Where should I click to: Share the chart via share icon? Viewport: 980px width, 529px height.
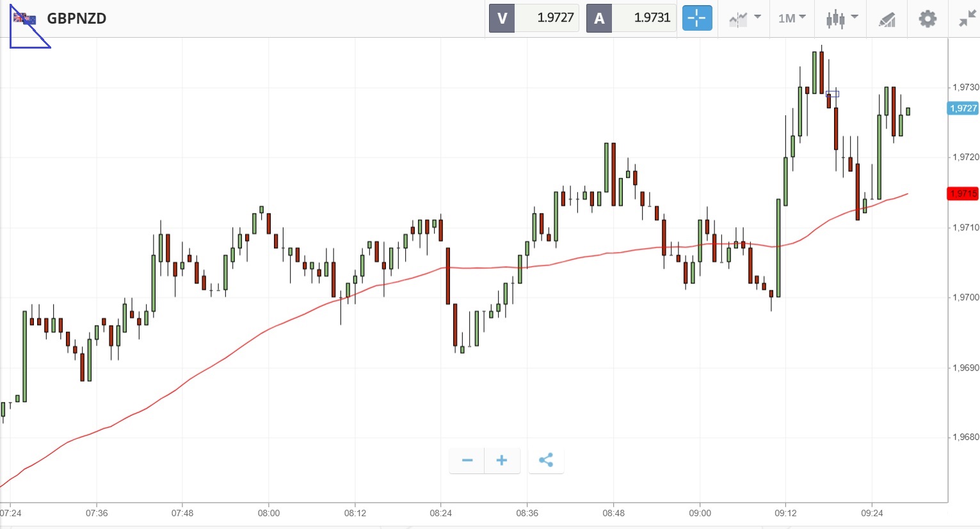(546, 461)
